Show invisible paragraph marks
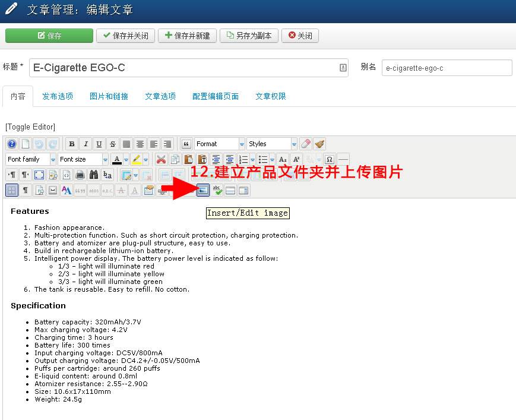This screenshot has height=420, width=516. point(24,190)
